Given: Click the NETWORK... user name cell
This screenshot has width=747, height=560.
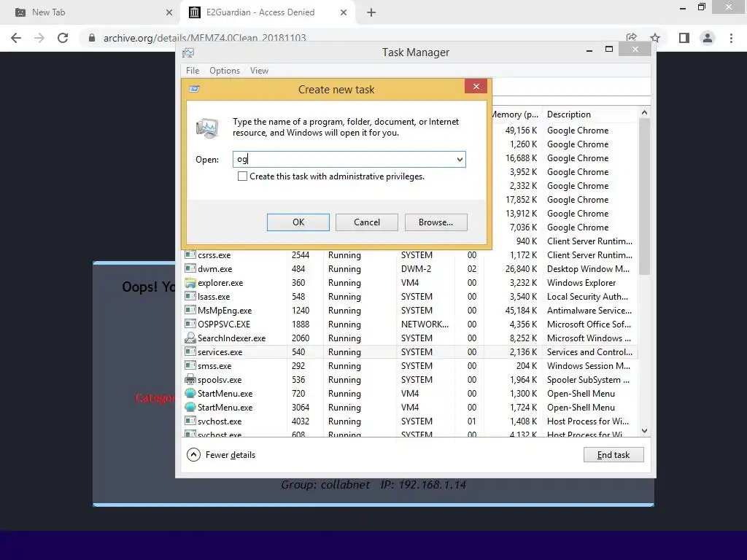Looking at the screenshot, I should click(425, 324).
